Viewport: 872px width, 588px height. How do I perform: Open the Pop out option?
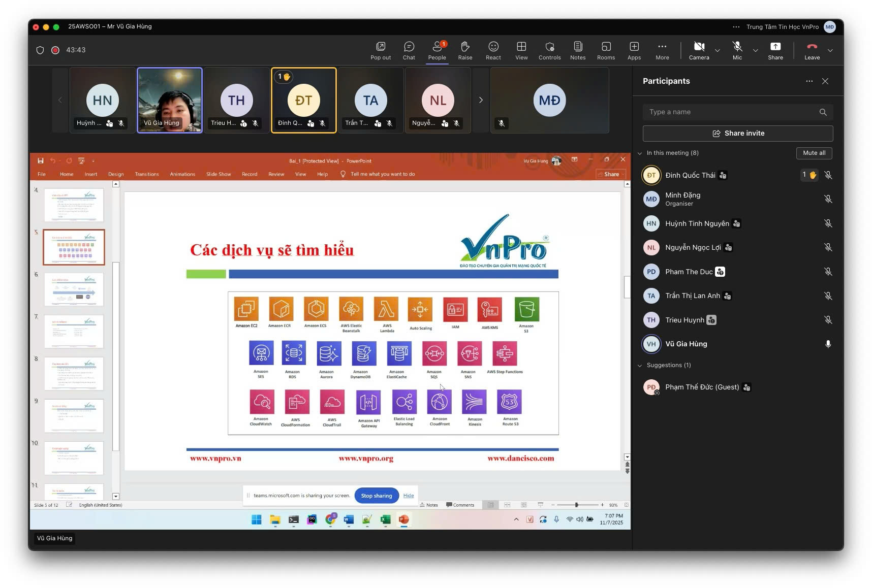pos(381,51)
